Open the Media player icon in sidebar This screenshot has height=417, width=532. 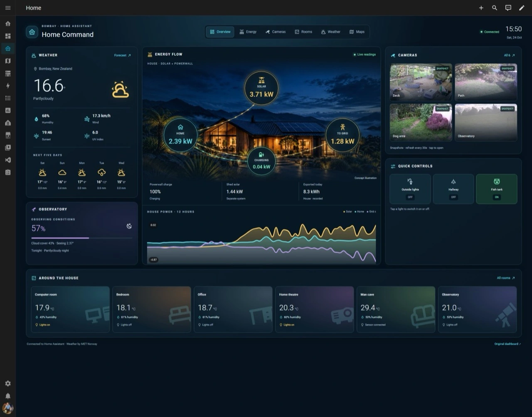click(x=8, y=148)
